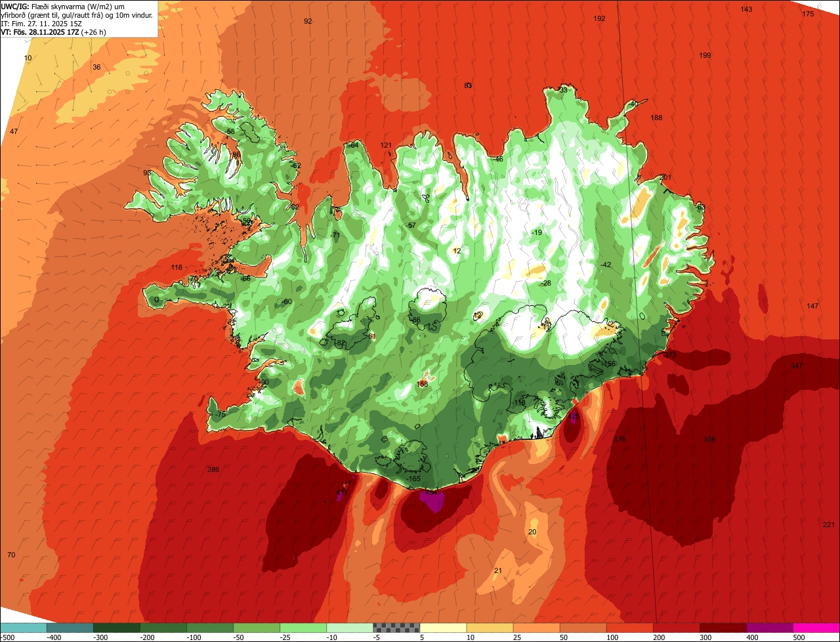Click the map value 199
840x642 pixels.
click(705, 55)
